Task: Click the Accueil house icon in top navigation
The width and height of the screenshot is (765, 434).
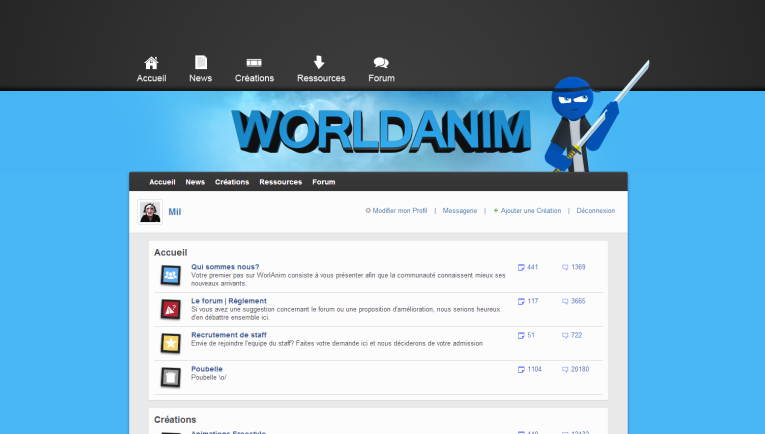Action: (x=151, y=62)
